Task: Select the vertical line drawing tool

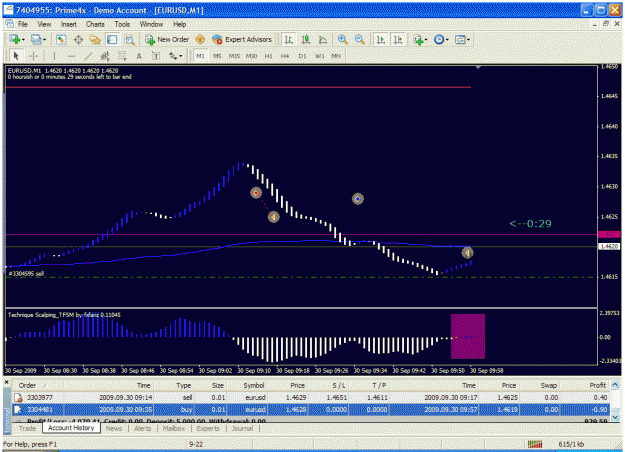Action: coord(54,56)
